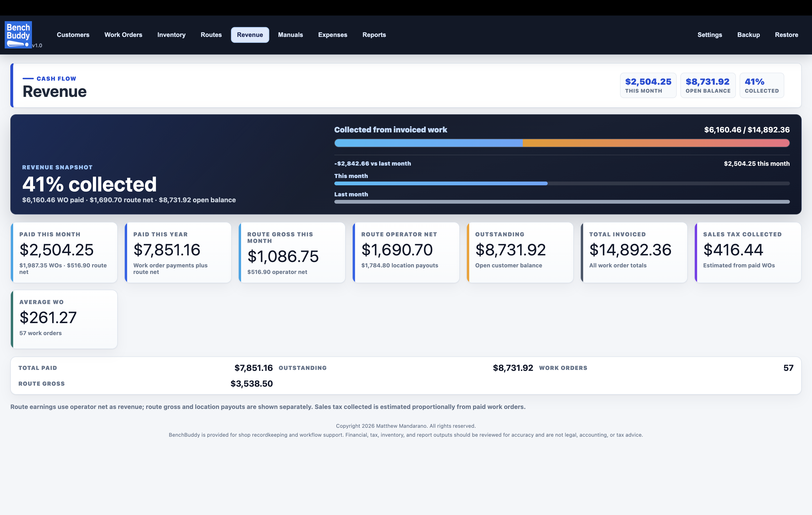Image resolution: width=812 pixels, height=515 pixels.
Task: Click the 'WORK ORDERS' summary label
Action: [563, 368]
